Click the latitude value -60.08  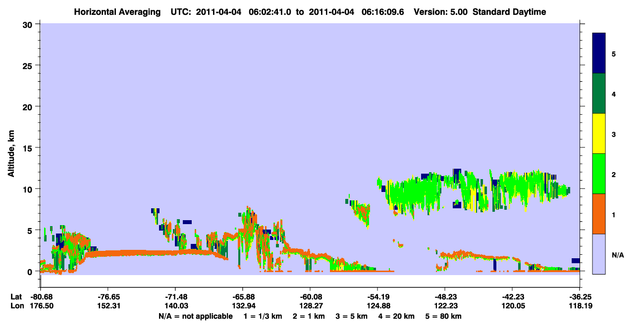tap(310, 297)
